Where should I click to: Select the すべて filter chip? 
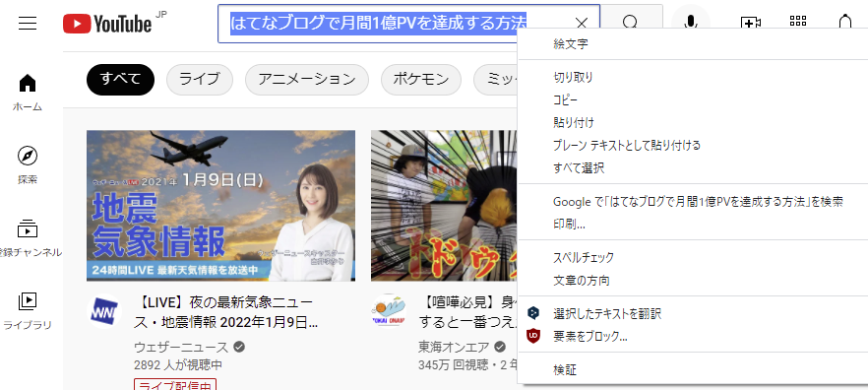pos(120,80)
